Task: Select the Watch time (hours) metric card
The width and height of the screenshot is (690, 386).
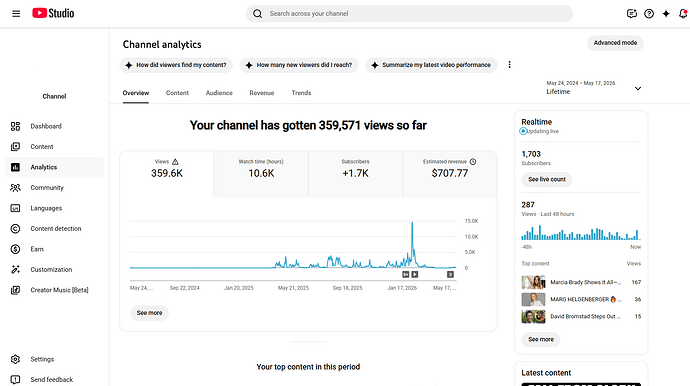Action: tap(261, 174)
